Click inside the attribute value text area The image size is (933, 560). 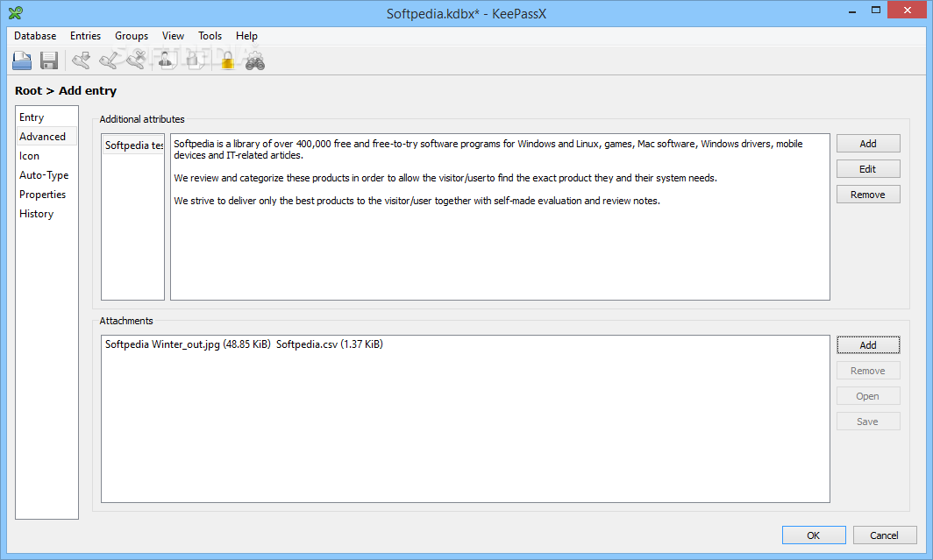(500, 217)
